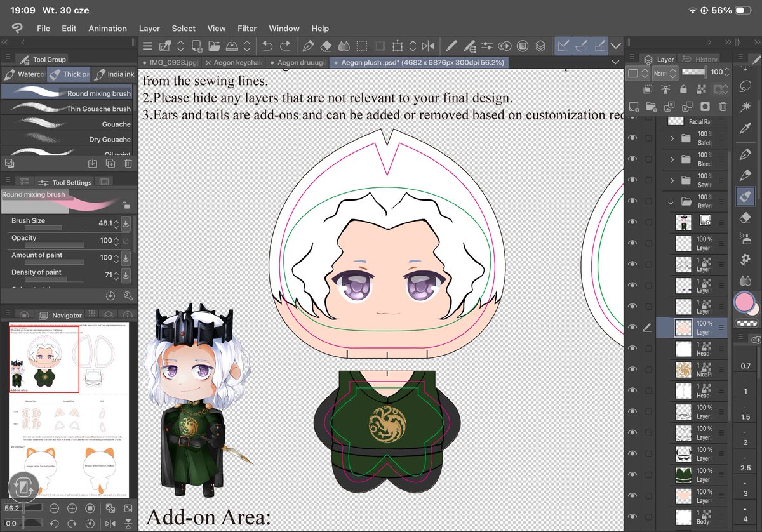
Task: Select the Watercolor sub tool group
Action: coord(23,74)
